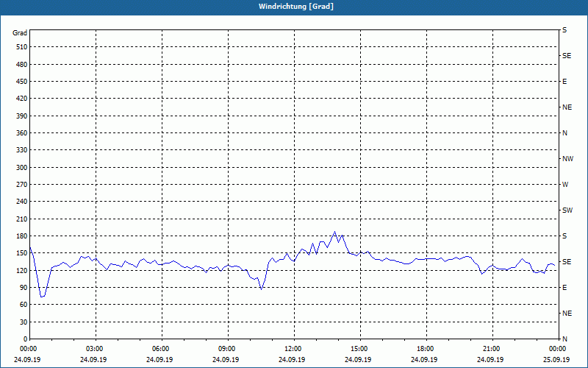Viewport: 588px width, 368px height.
Task: Click the NW compass label
Action: point(567,159)
